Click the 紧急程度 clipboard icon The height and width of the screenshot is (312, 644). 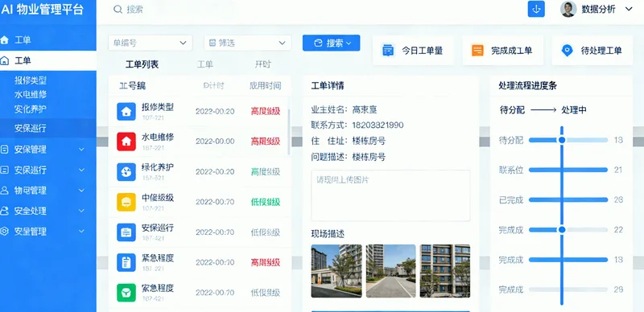pyautogui.click(x=126, y=262)
